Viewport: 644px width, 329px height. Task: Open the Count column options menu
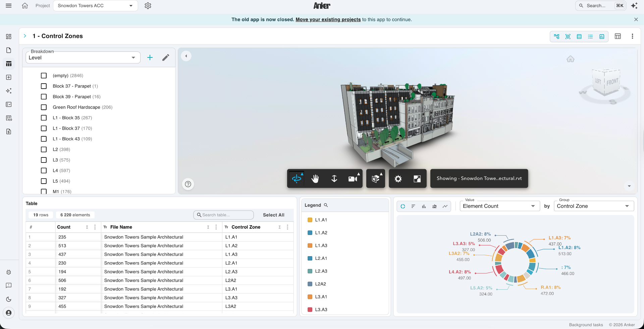[x=95, y=227]
